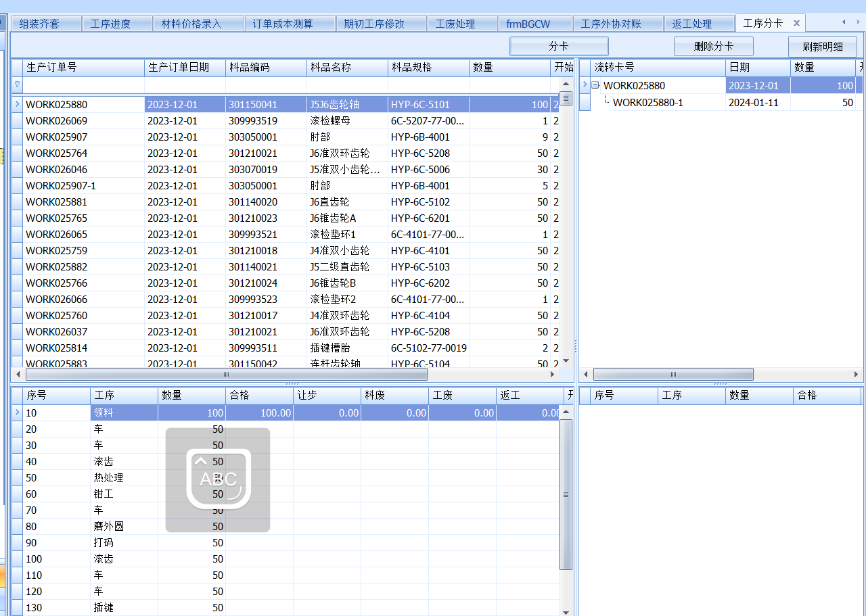Select process row 80 磨外圆
Image resolution: width=866 pixels, height=616 pixels.
286,527
